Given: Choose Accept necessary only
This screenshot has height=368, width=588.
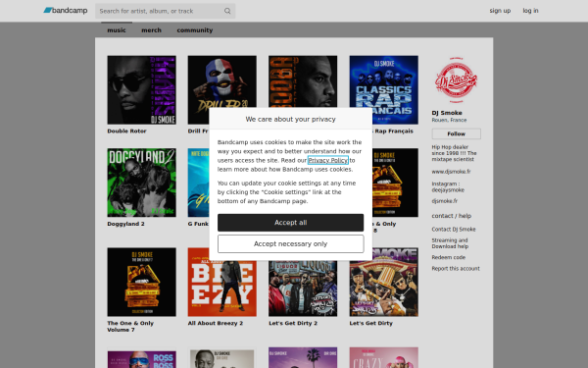Looking at the screenshot, I should [291, 243].
